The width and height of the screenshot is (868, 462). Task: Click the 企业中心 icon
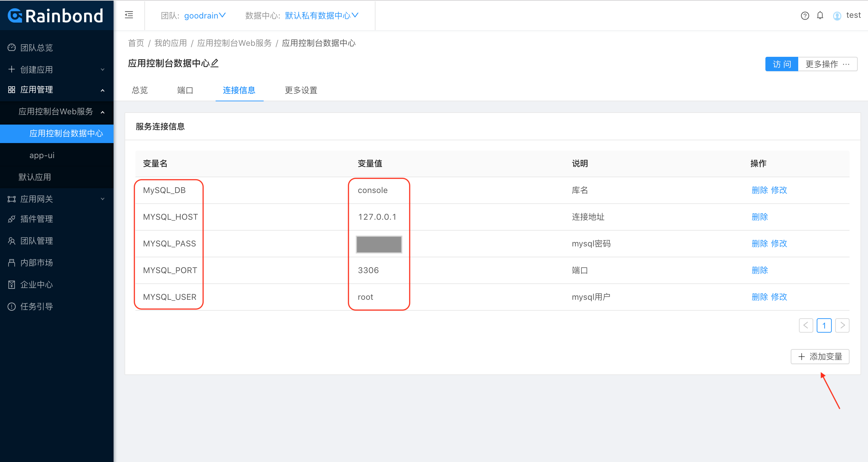click(12, 285)
